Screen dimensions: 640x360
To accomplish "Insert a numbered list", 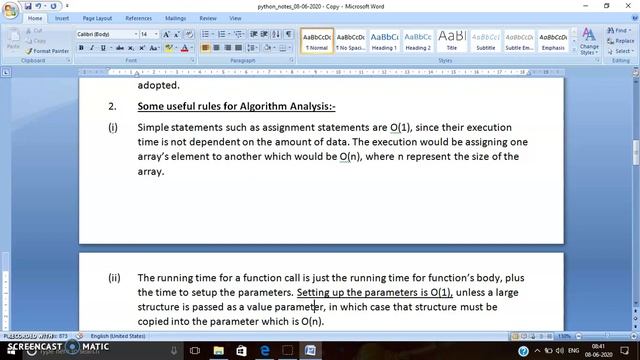I will tap(222, 34).
